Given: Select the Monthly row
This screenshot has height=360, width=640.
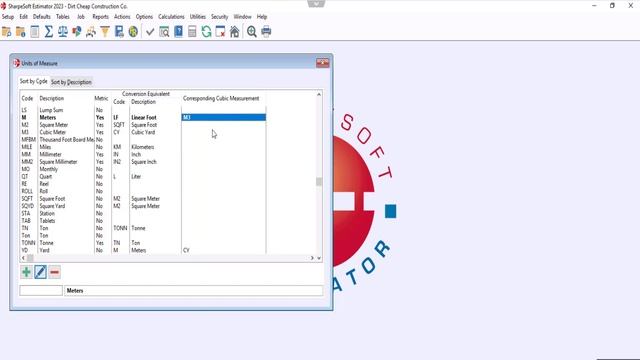Looking at the screenshot, I should [x=143, y=169].
